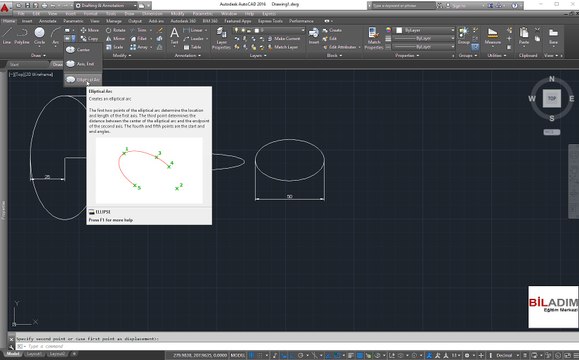Click the Table tool
The width and height of the screenshot is (579, 360).
(x=192, y=47)
